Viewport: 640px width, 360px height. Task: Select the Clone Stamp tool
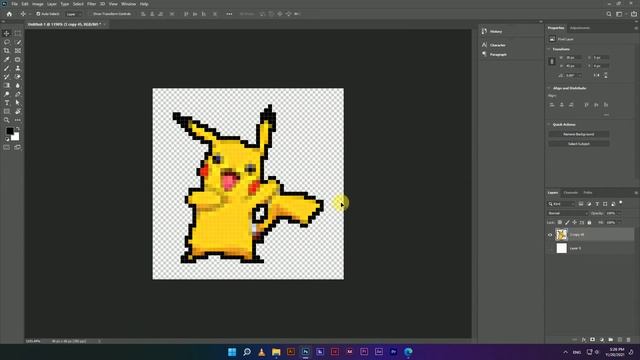click(18, 68)
